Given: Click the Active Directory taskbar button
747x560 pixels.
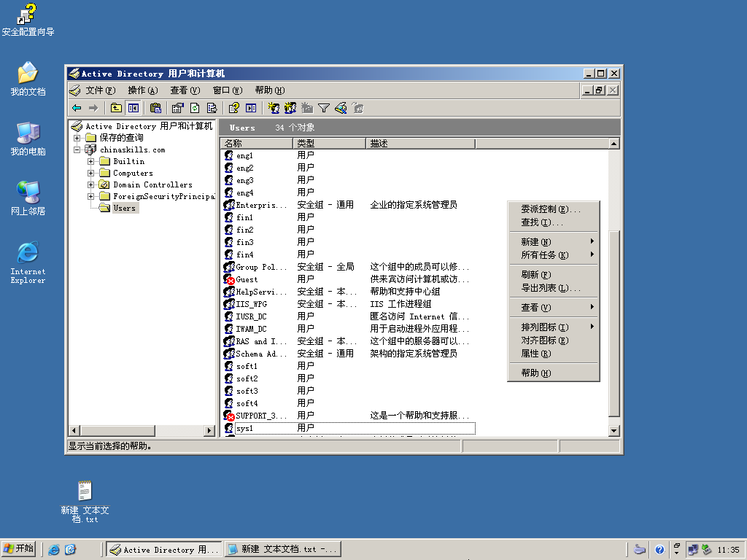Looking at the screenshot, I should point(164,550).
